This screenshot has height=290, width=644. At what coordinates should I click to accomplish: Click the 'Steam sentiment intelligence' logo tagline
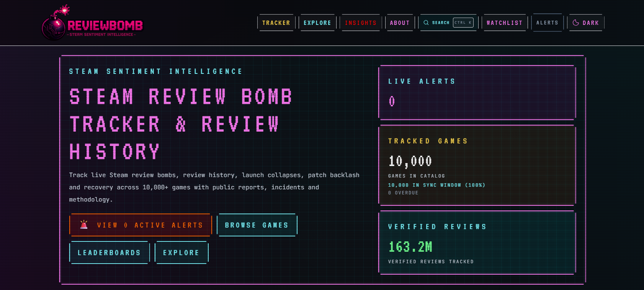[101, 34]
